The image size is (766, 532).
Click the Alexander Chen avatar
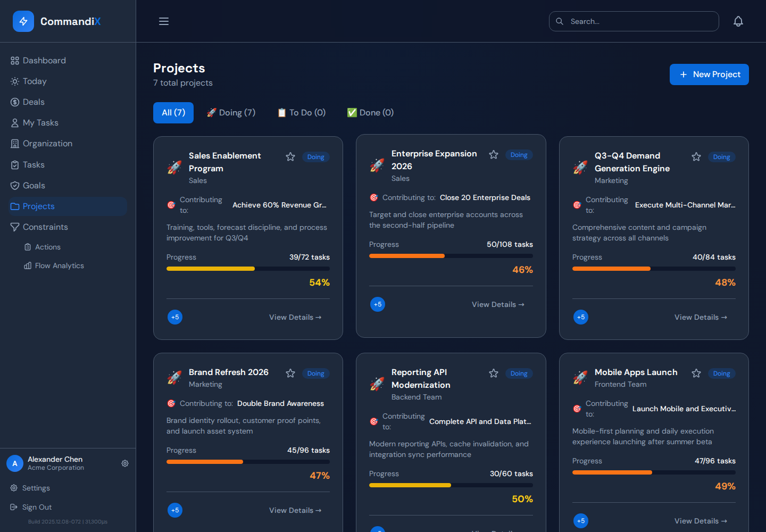[15, 463]
